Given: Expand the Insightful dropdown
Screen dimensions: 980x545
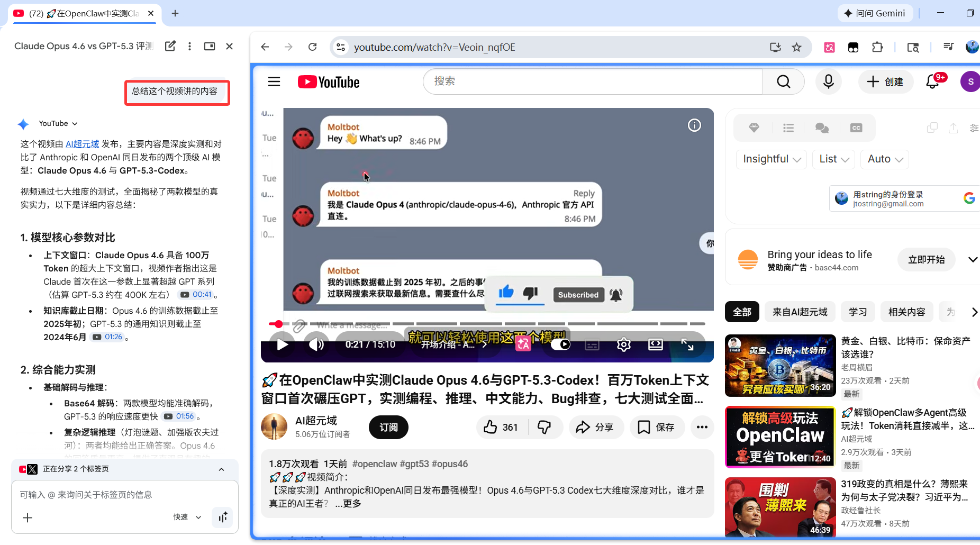Looking at the screenshot, I should click(x=771, y=159).
